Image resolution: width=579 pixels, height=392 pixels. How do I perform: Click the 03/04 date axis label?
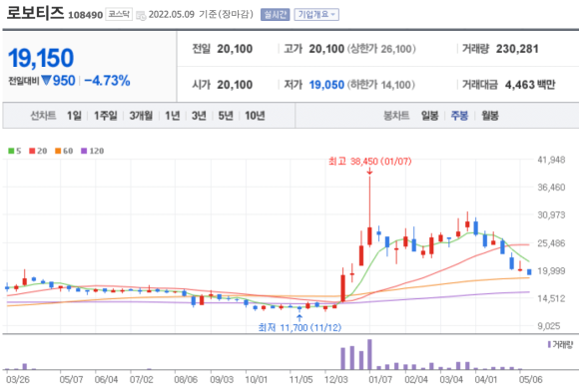tap(451, 379)
